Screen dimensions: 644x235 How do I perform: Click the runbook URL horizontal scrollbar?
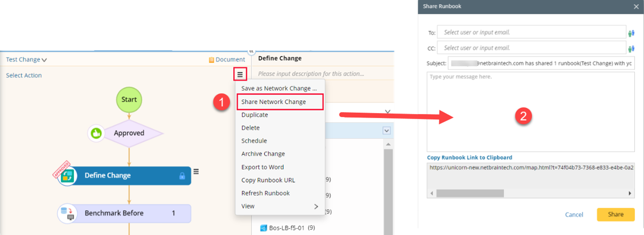[x=470, y=194]
